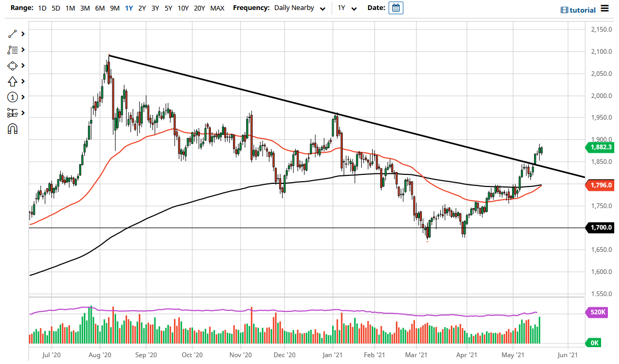Open the Fibonacci/list drawing tools icon
The height and width of the screenshot is (364, 619).
coord(12,50)
